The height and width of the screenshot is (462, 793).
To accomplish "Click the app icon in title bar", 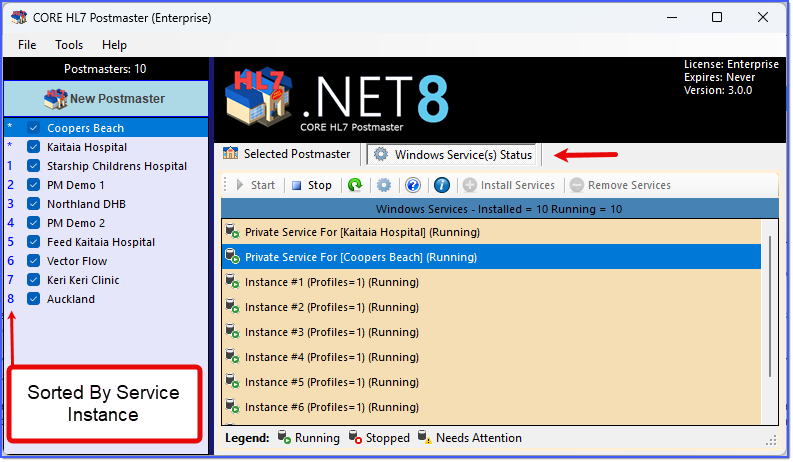I will click(x=19, y=17).
